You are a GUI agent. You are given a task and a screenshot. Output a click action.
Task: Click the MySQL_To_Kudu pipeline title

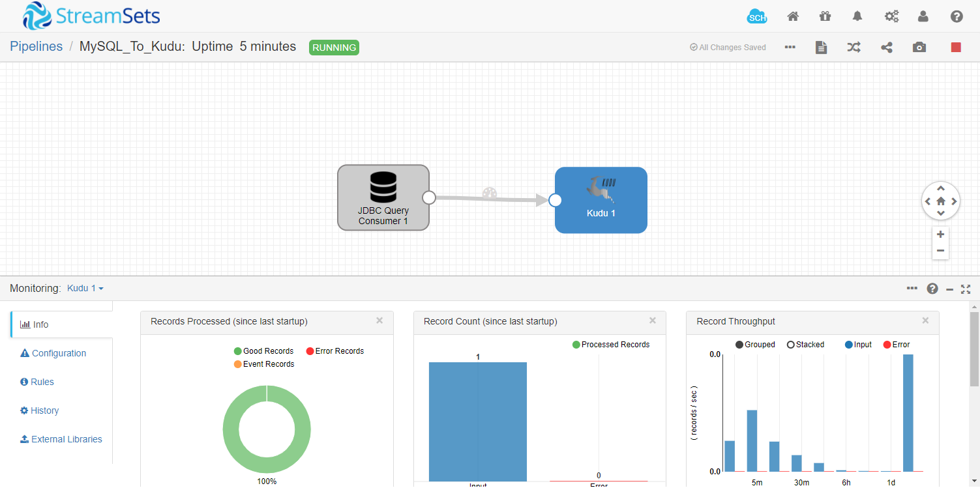(130, 46)
